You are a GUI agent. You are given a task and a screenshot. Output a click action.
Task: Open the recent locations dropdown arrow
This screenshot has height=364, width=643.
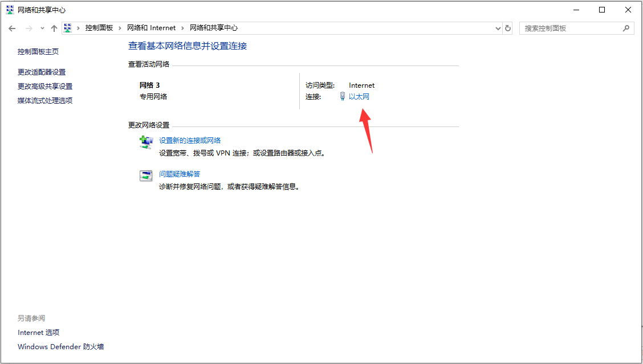[x=42, y=27]
